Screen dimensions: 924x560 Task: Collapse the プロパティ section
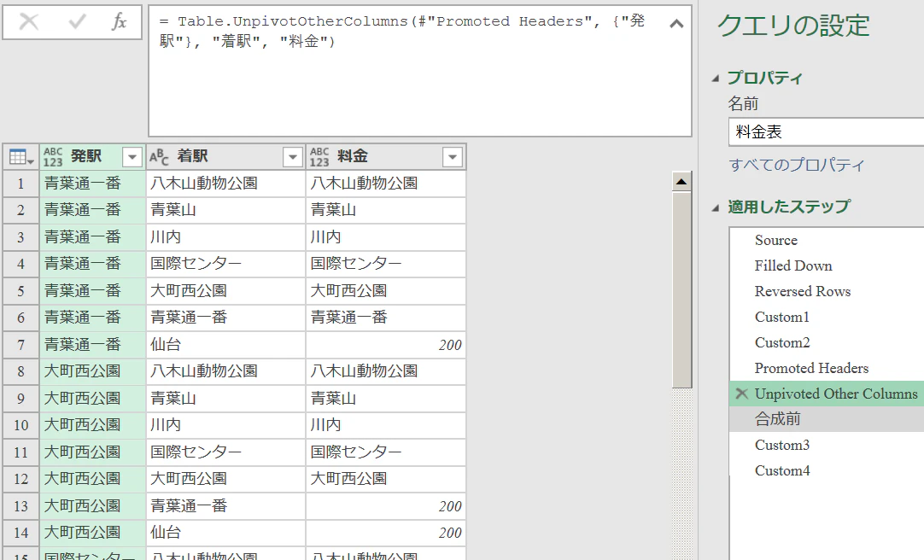716,79
